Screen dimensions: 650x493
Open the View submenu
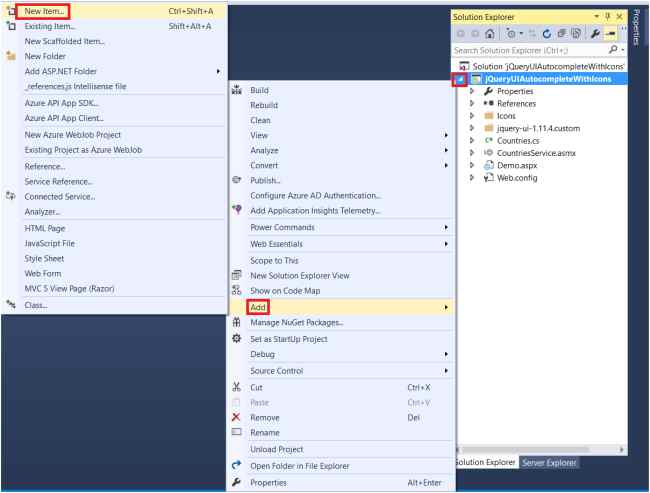tap(341, 135)
